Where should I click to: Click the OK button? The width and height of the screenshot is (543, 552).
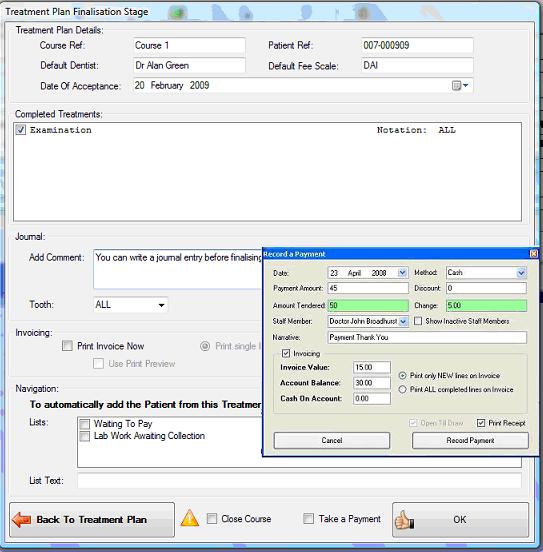(x=460, y=520)
